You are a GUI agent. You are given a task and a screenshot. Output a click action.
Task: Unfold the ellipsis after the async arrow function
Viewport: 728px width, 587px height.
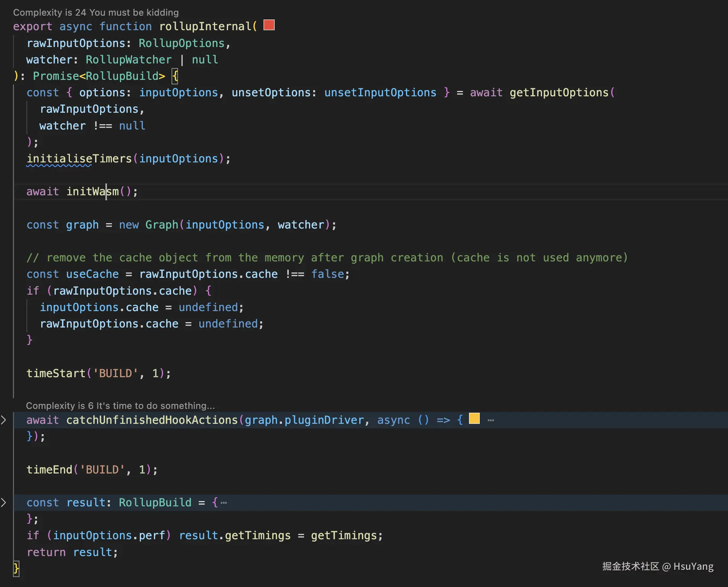point(491,420)
